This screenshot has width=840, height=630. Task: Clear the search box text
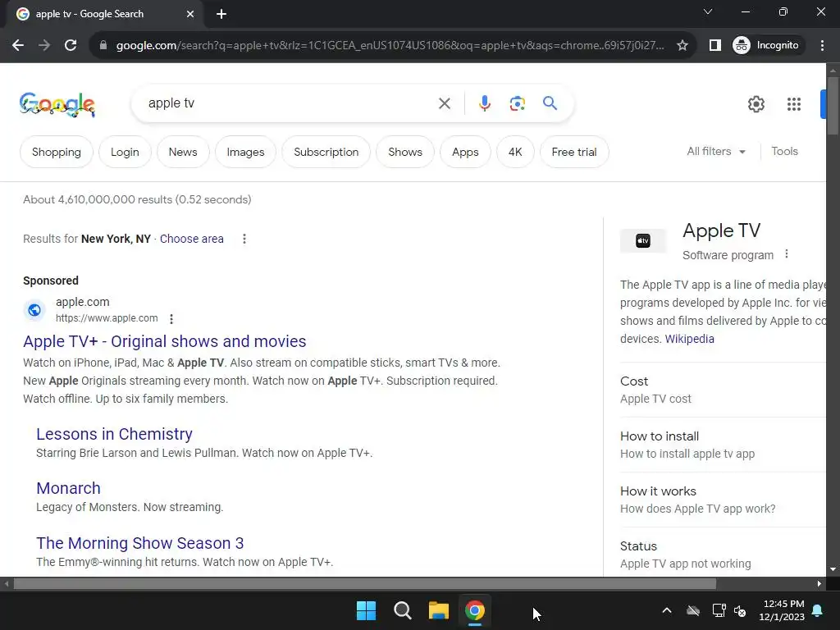[444, 103]
